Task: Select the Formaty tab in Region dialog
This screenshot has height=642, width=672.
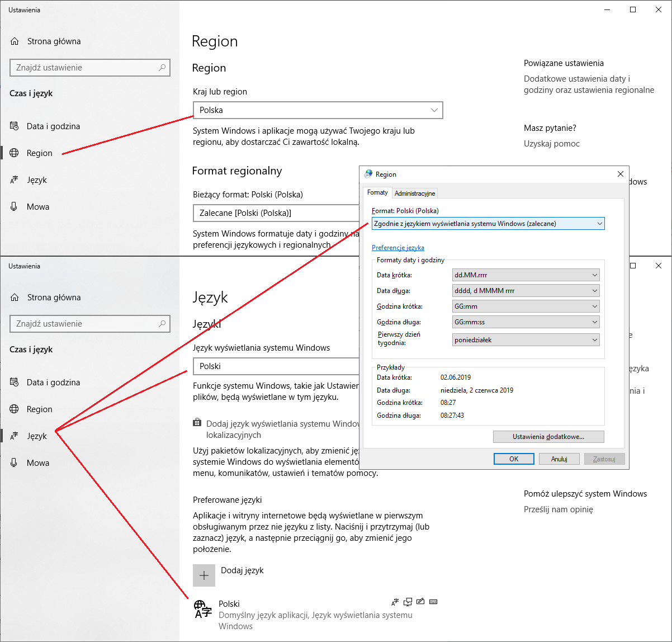Action: pyautogui.click(x=377, y=192)
